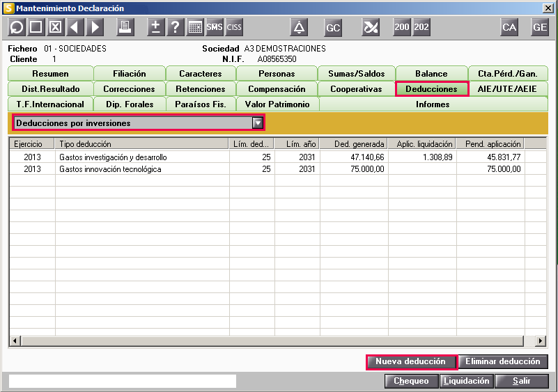Open model 202 toolbar icon
Image resolution: width=558 pixels, height=392 pixels.
tap(421, 27)
